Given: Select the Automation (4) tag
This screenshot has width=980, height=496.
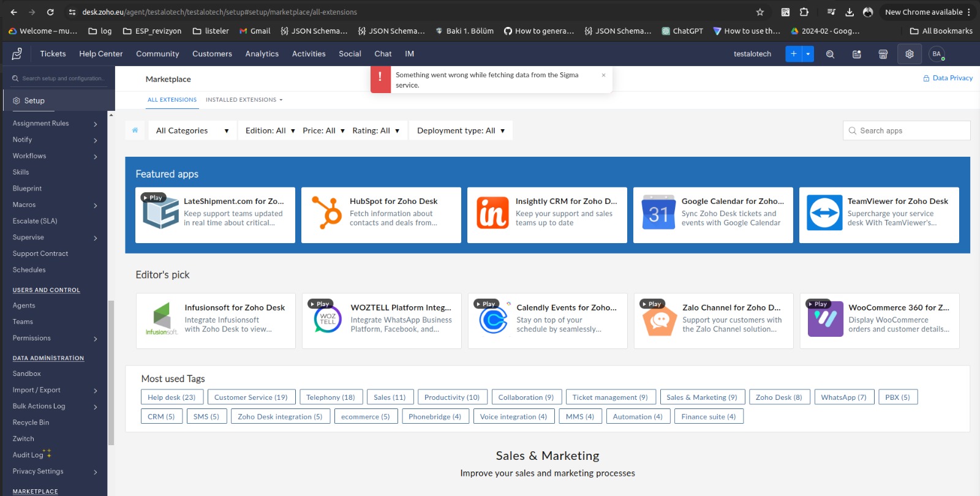Looking at the screenshot, I should tap(638, 417).
